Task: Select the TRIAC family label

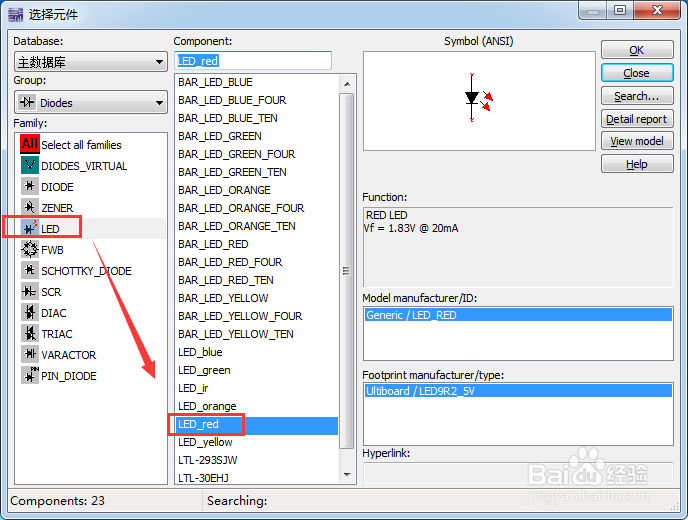Action: pyautogui.click(x=57, y=334)
